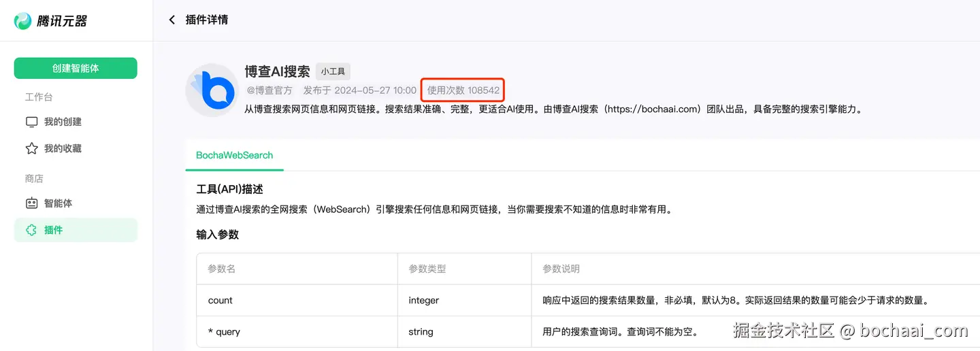This screenshot has width=980, height=351.
Task: Click the puzzle-piece icon beside 插件
Action: (31, 230)
